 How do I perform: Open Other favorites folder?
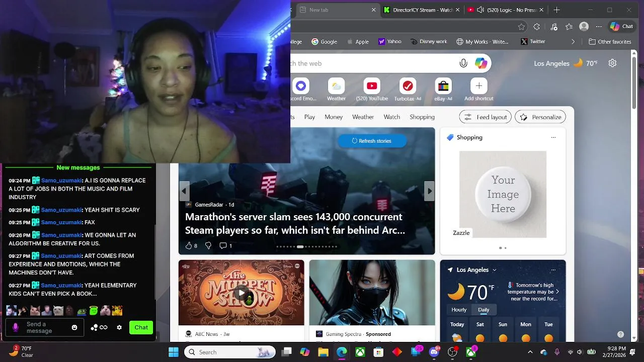(x=610, y=42)
